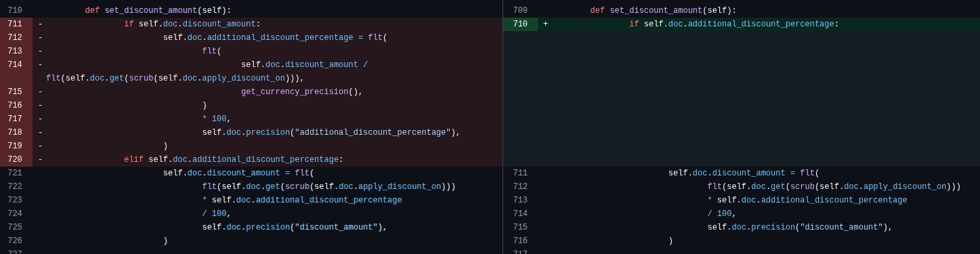The image size is (980, 254).
Task: Click line number 721 in left pane
Action: coord(15,173)
